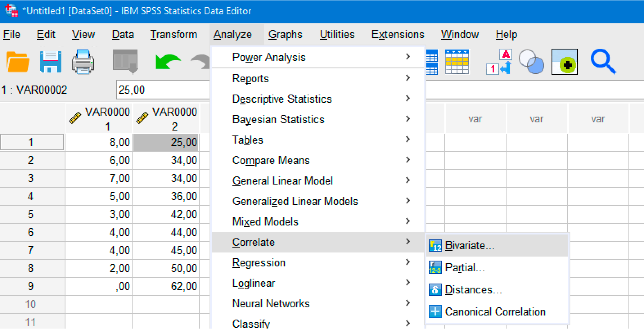Click cell with value 62,00

(x=166, y=286)
